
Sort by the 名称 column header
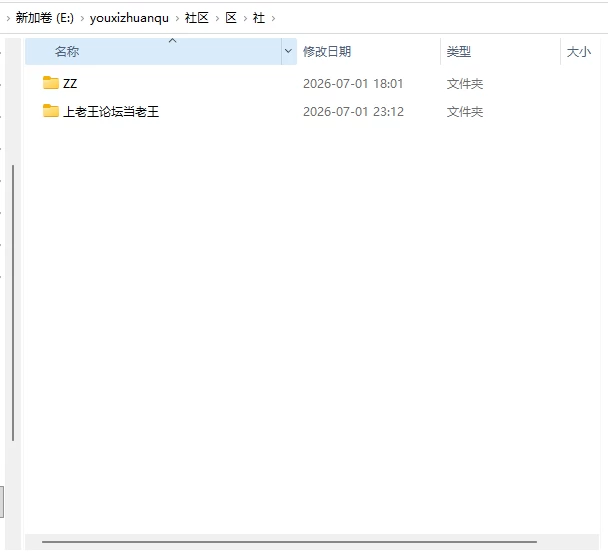[x=153, y=51]
